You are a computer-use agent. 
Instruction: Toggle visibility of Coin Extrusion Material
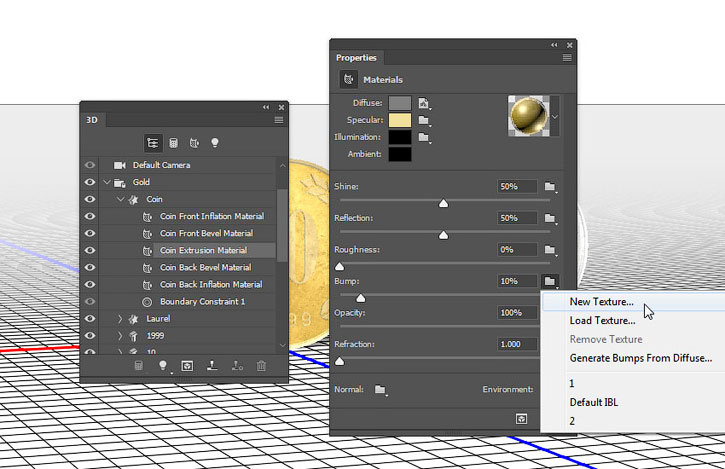[x=91, y=250]
